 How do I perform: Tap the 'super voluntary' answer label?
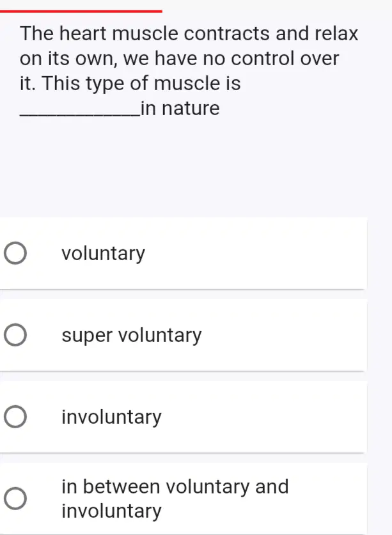tap(132, 336)
